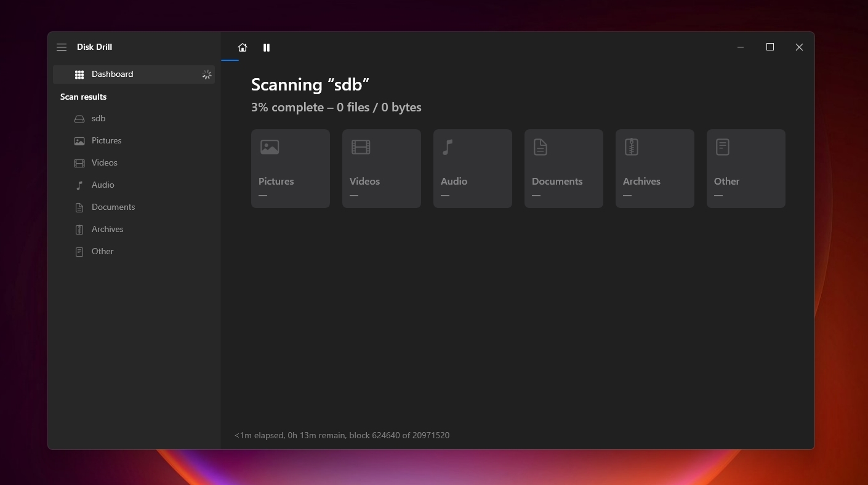Click the zip icon on Archives card
868x485 pixels.
tap(631, 147)
